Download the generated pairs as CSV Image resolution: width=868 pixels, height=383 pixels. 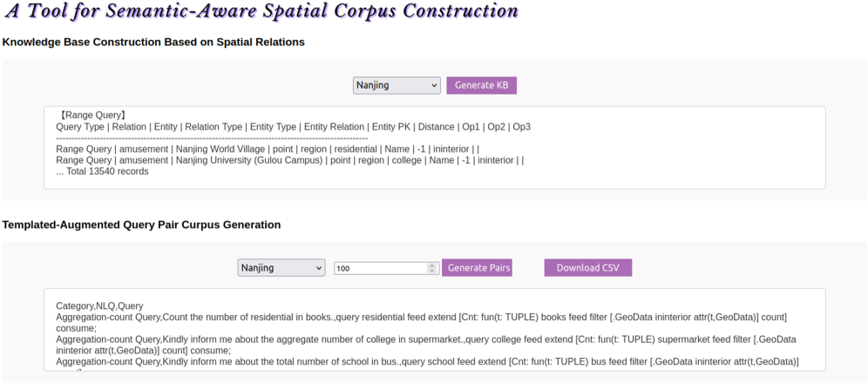[x=587, y=268]
